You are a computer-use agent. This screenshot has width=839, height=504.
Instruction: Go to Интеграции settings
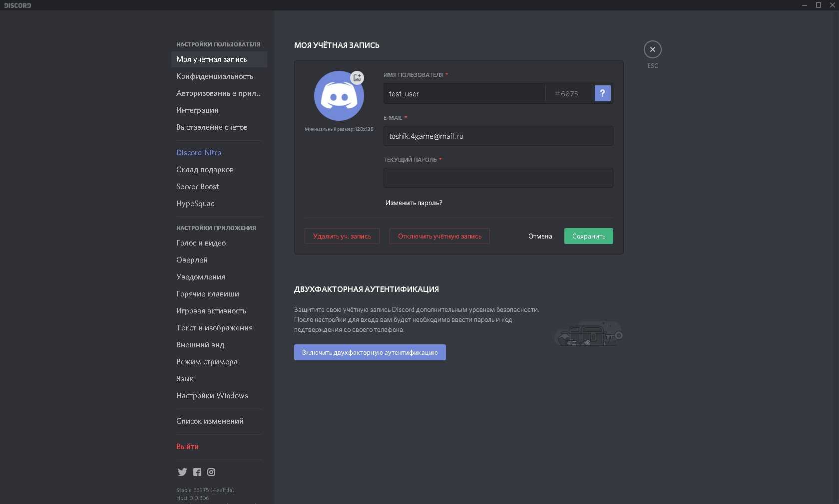(219, 110)
